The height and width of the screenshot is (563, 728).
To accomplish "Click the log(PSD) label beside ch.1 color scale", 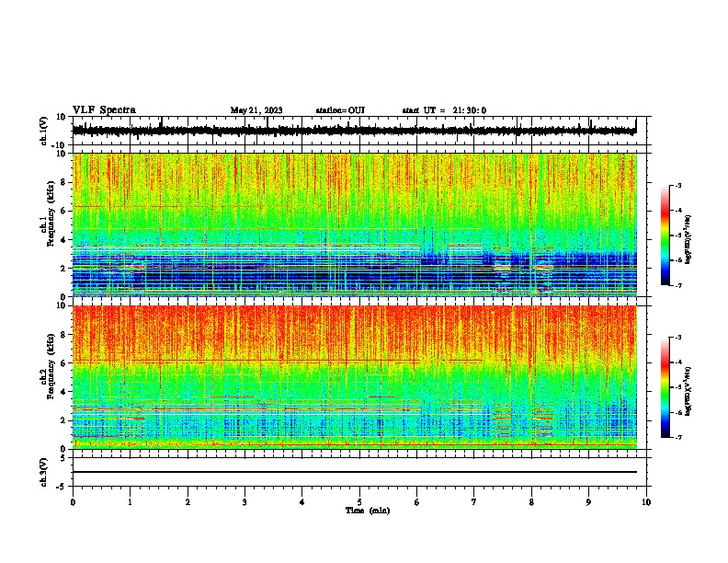I will (688, 239).
